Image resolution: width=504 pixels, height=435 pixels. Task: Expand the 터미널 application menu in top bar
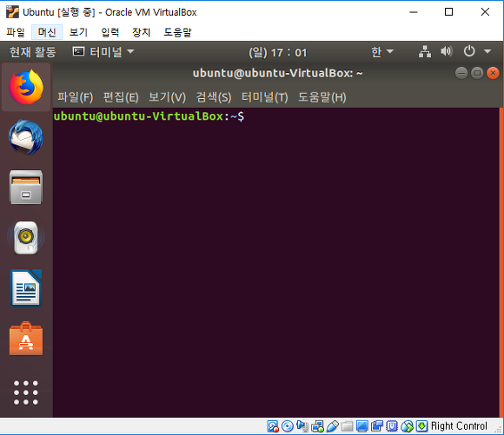[x=103, y=52]
